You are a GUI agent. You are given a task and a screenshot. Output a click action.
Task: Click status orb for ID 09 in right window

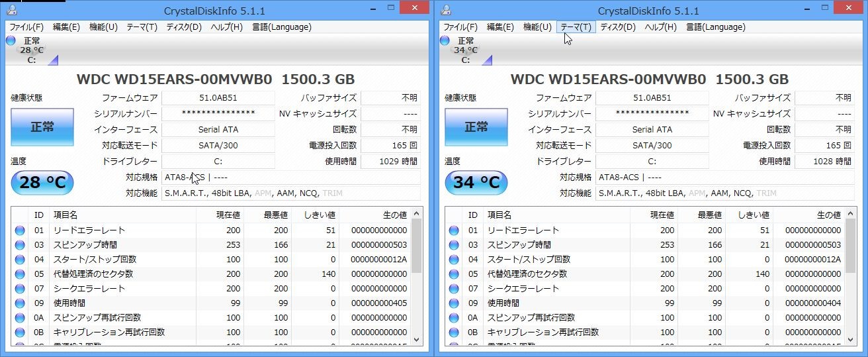click(x=454, y=303)
